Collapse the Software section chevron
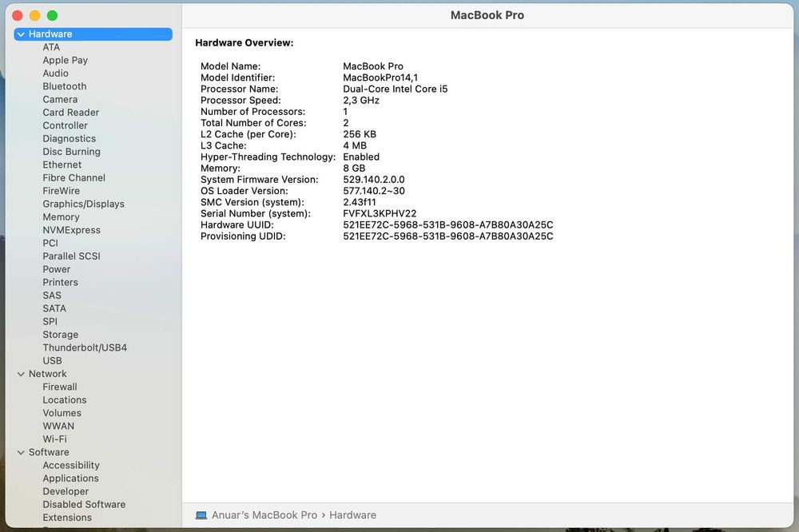 click(21, 452)
